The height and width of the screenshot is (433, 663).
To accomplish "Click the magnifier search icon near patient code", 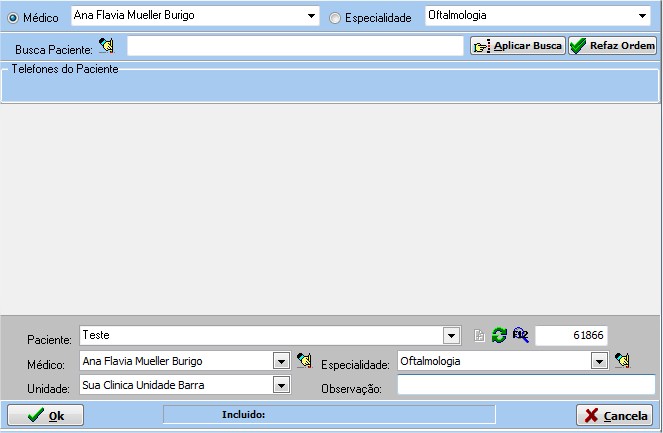I will (520, 336).
